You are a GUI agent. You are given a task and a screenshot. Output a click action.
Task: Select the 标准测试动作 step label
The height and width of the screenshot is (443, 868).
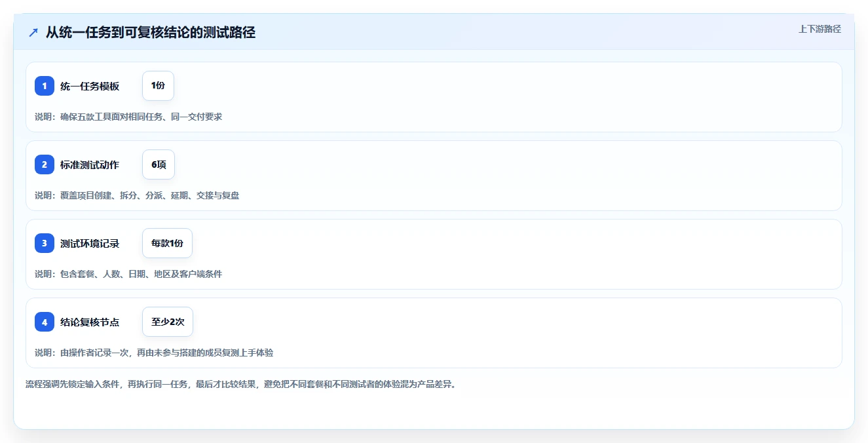coord(90,164)
